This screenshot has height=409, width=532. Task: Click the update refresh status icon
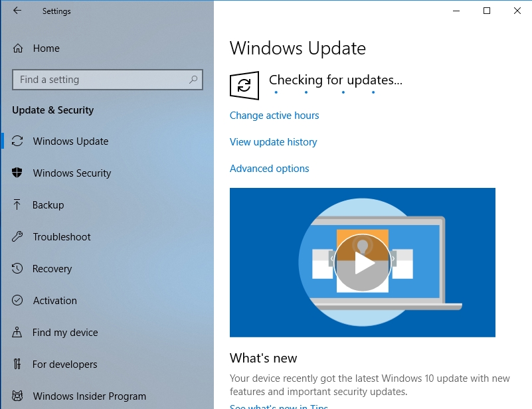tap(244, 86)
